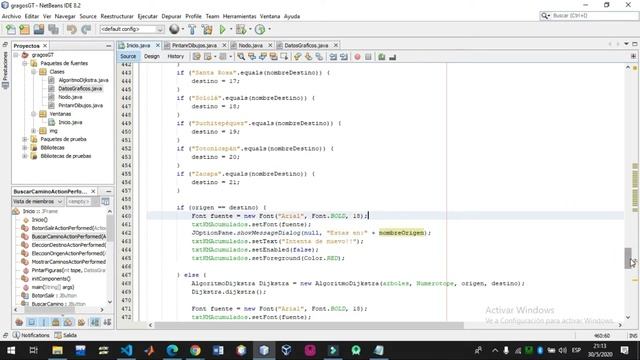Collapse the Ventanas package node
The height and width of the screenshot is (360, 640).
34,114
